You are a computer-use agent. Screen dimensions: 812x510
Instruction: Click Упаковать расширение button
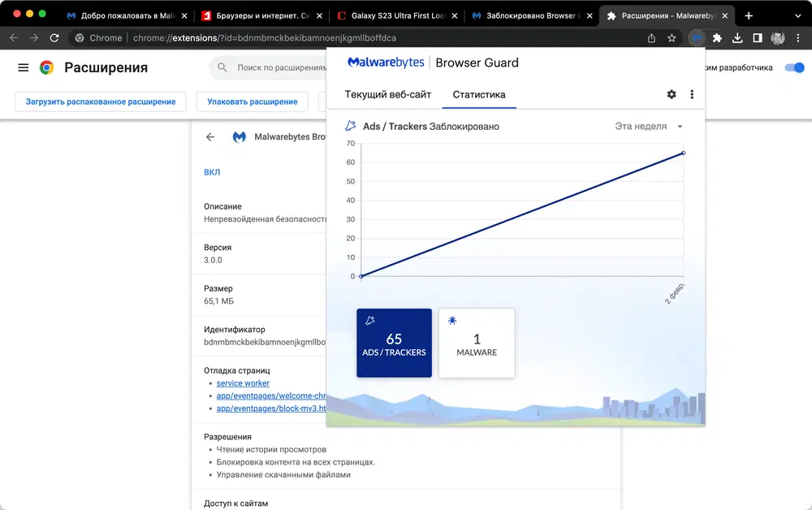(x=253, y=102)
